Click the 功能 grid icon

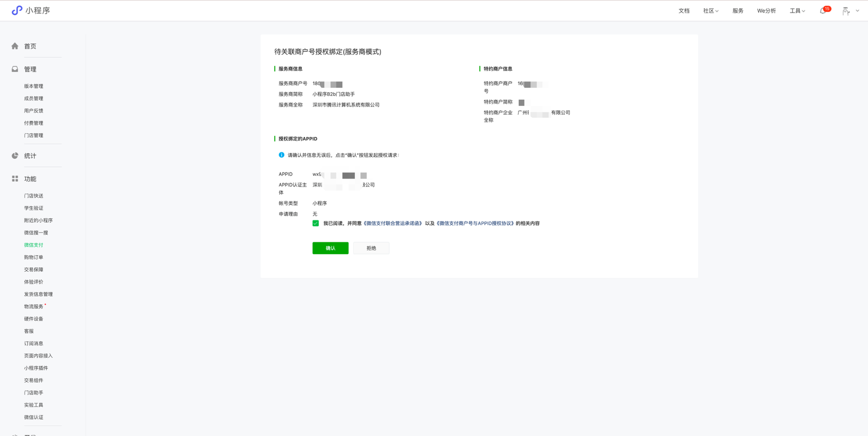click(x=15, y=178)
